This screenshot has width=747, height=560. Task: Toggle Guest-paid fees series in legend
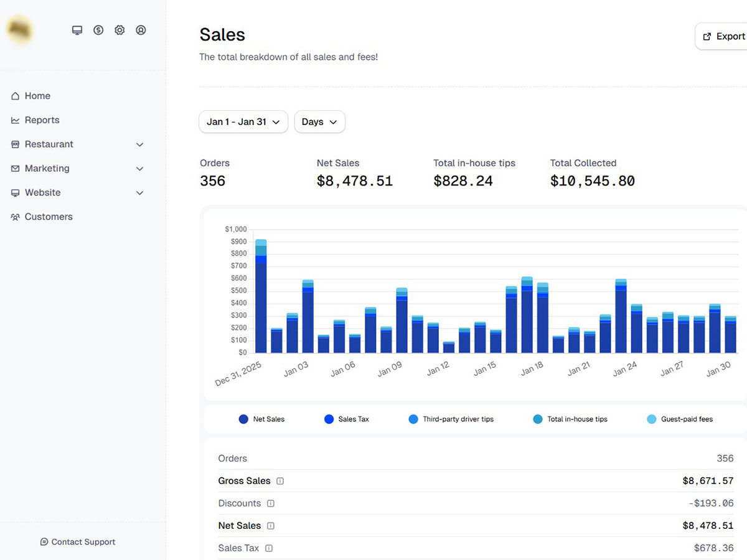pos(680,419)
